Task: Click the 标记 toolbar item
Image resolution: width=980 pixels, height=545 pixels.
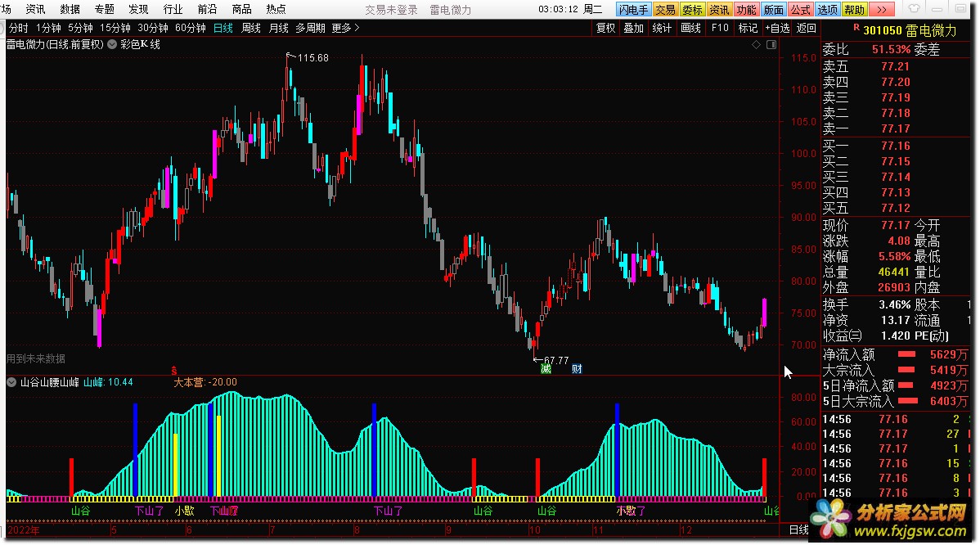Action: click(748, 28)
